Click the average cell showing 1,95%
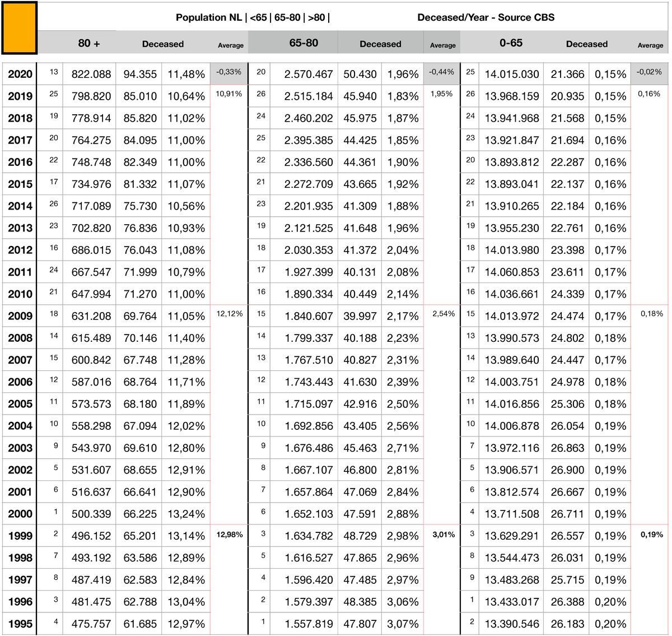The width and height of the screenshot is (672, 636). (442, 94)
